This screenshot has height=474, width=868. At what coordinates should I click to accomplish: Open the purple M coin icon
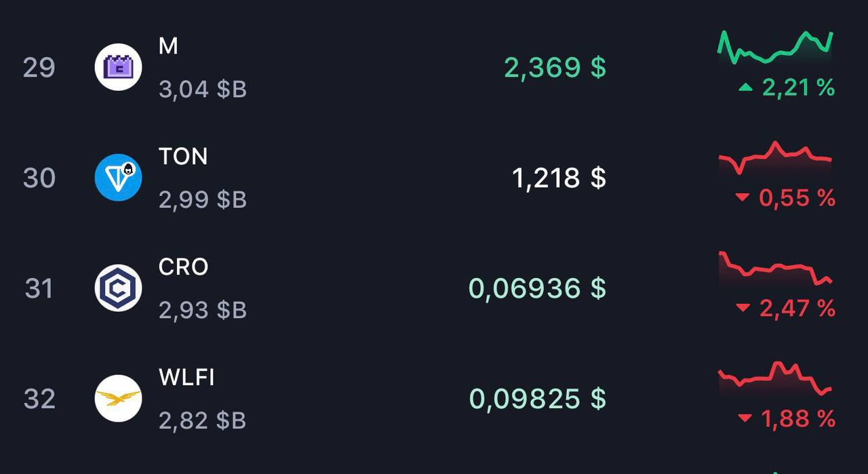point(118,67)
